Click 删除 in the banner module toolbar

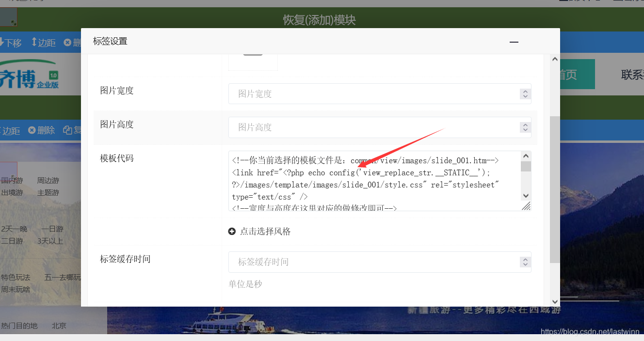point(42,130)
